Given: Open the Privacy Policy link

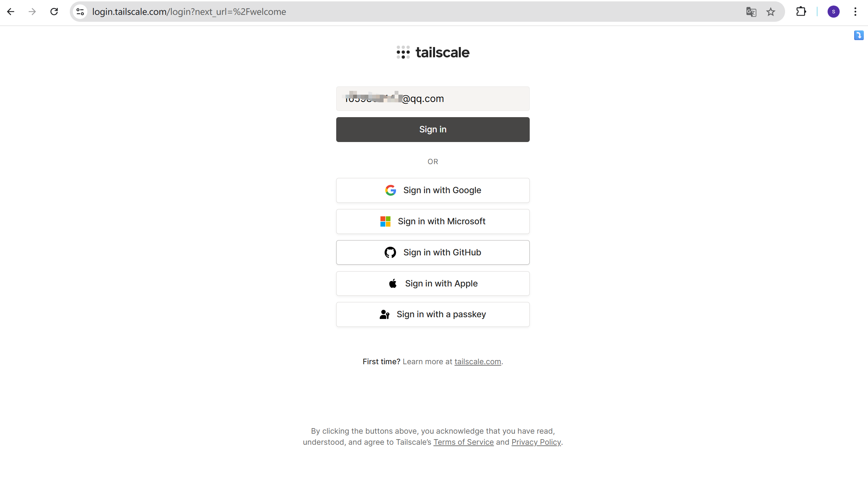Looking at the screenshot, I should [x=536, y=442].
